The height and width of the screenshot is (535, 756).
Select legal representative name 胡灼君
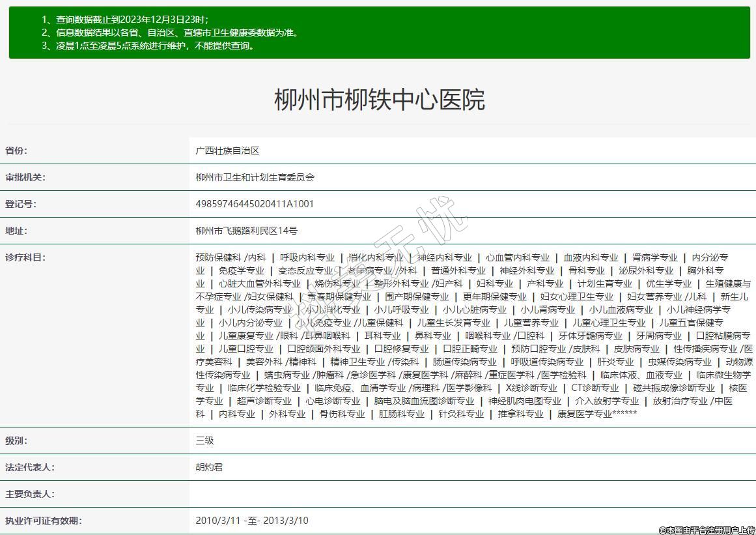[209, 467]
